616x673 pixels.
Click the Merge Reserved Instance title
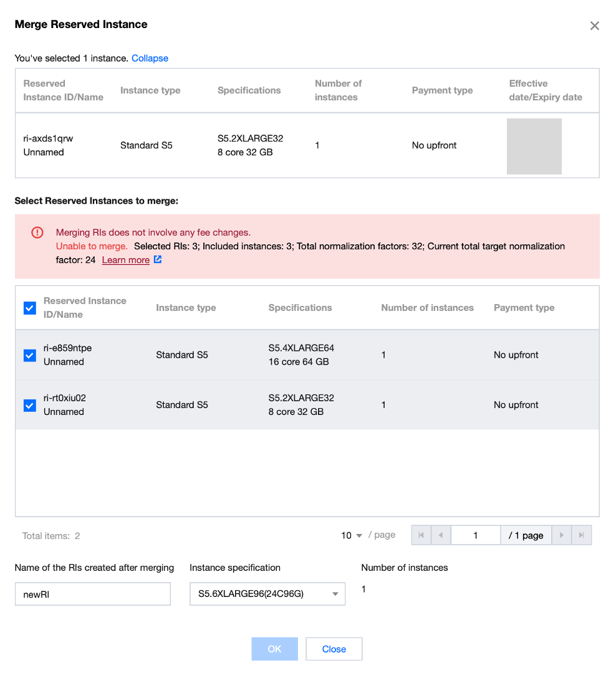click(x=81, y=24)
